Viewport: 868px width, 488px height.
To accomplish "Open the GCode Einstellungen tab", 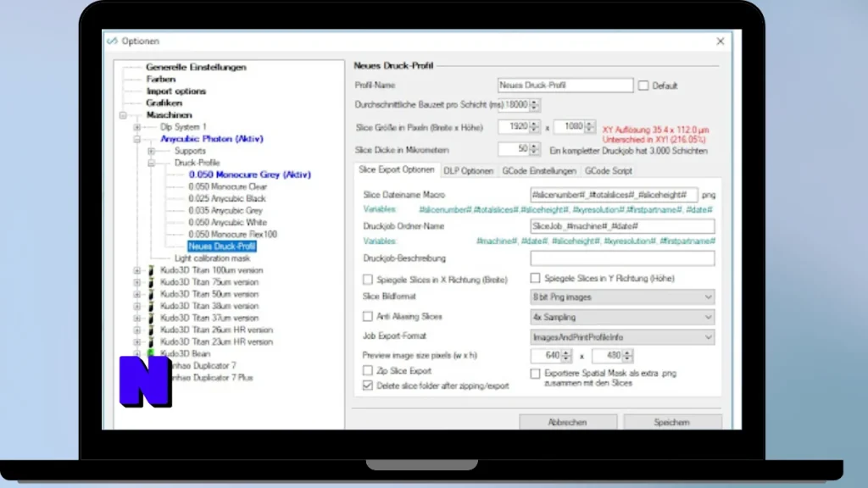I will pos(539,171).
